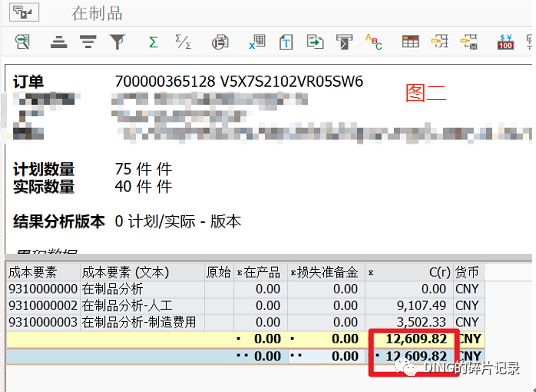The width and height of the screenshot is (536, 392).
Task: Click the actual quantity value 40 件
Action: pos(143,187)
